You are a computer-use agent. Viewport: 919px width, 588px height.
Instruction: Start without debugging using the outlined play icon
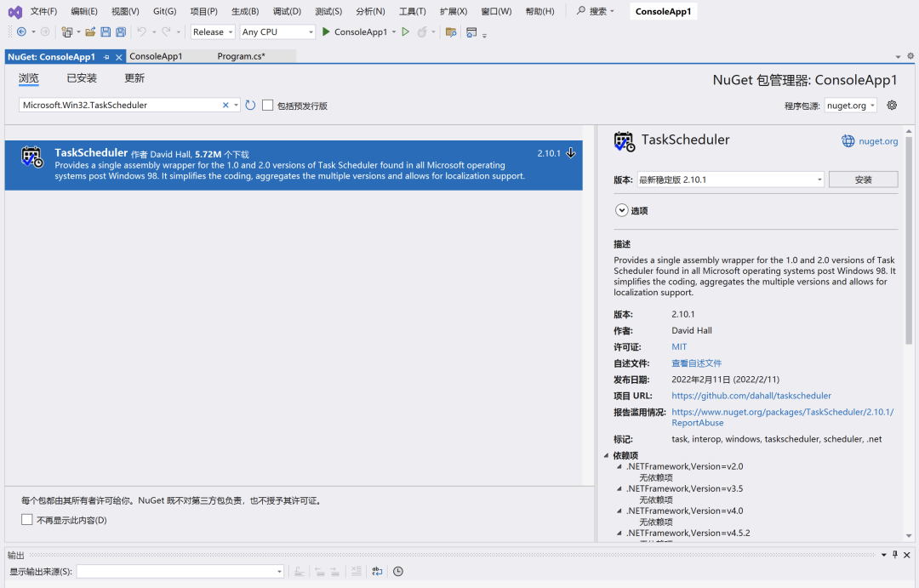[406, 32]
